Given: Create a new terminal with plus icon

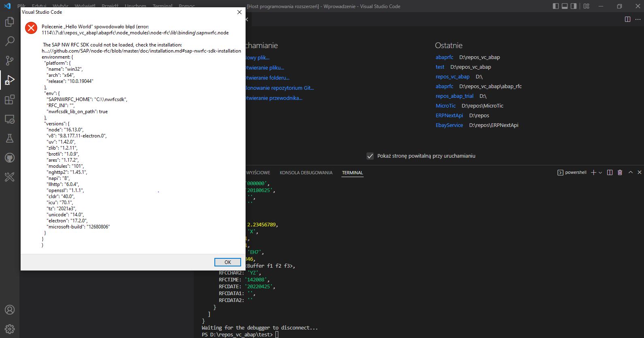Looking at the screenshot, I should tap(593, 173).
